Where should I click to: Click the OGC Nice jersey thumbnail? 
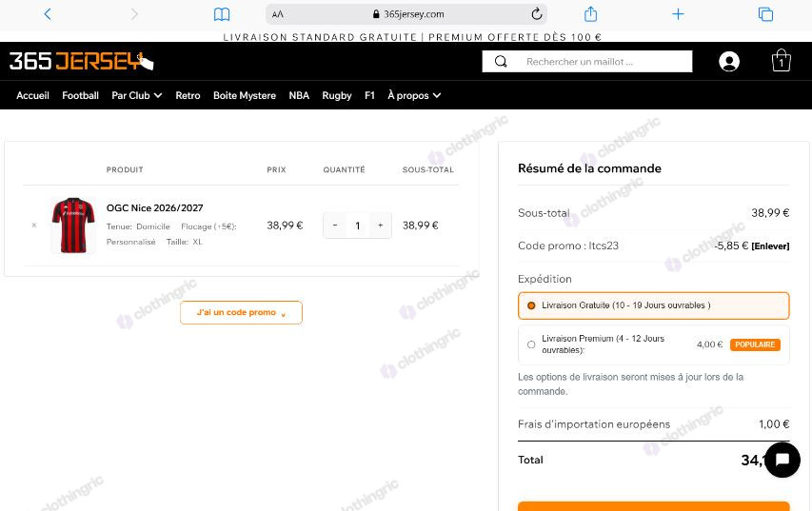73,226
